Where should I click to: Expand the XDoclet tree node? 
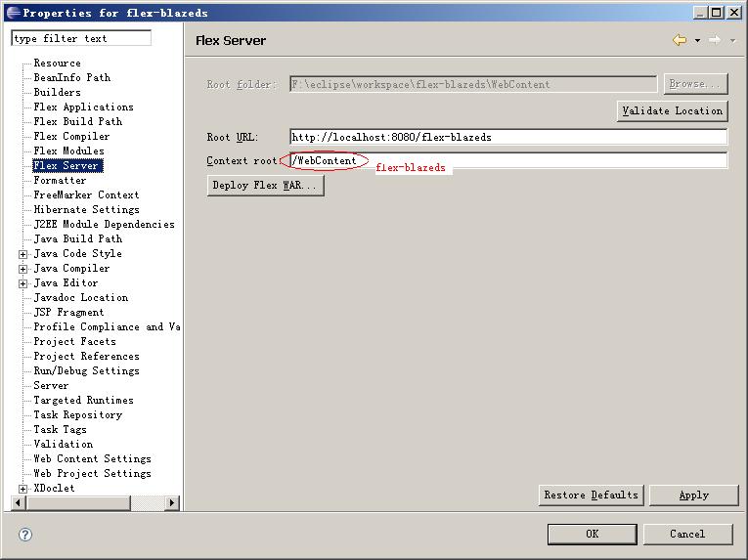tap(22, 489)
